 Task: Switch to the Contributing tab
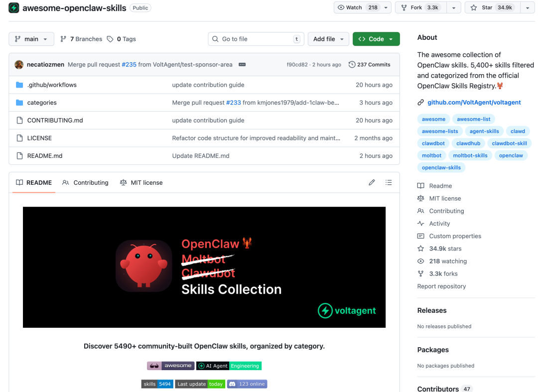[86, 183]
